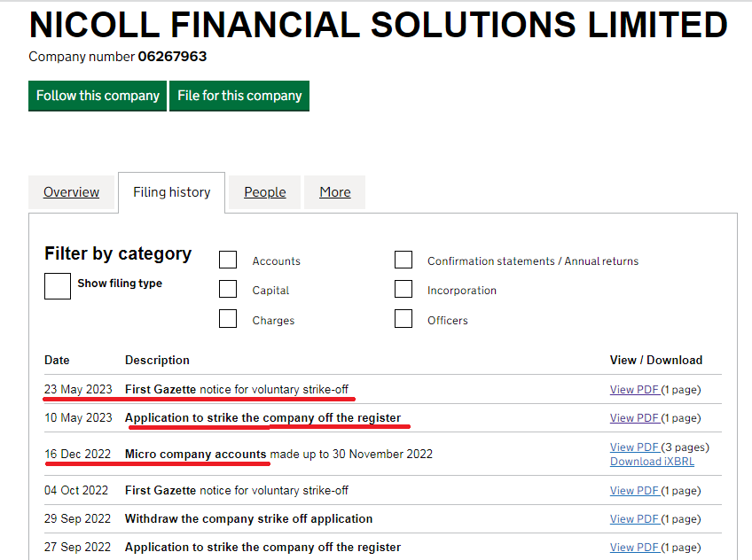View PDF for 29 Sep 2022 withdrawal filing
The image size is (752, 560).
[x=635, y=519]
